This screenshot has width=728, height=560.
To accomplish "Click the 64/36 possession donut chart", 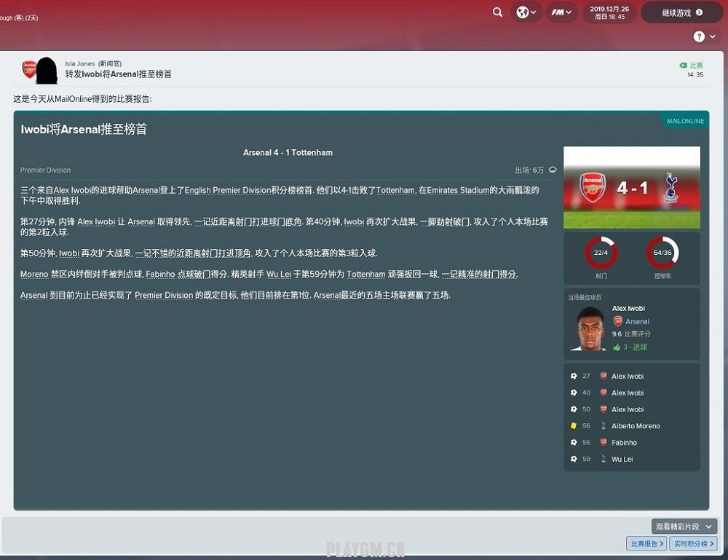I will (662, 253).
